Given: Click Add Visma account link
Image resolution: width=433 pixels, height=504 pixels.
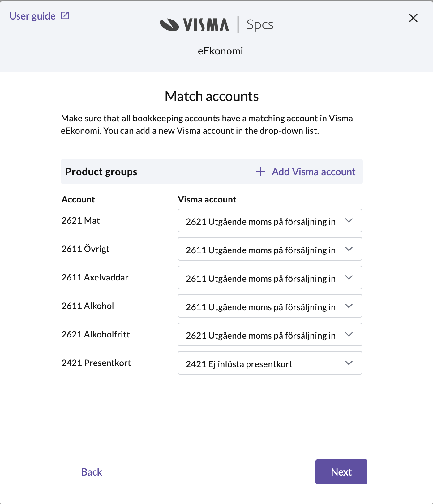Looking at the screenshot, I should click(313, 172).
